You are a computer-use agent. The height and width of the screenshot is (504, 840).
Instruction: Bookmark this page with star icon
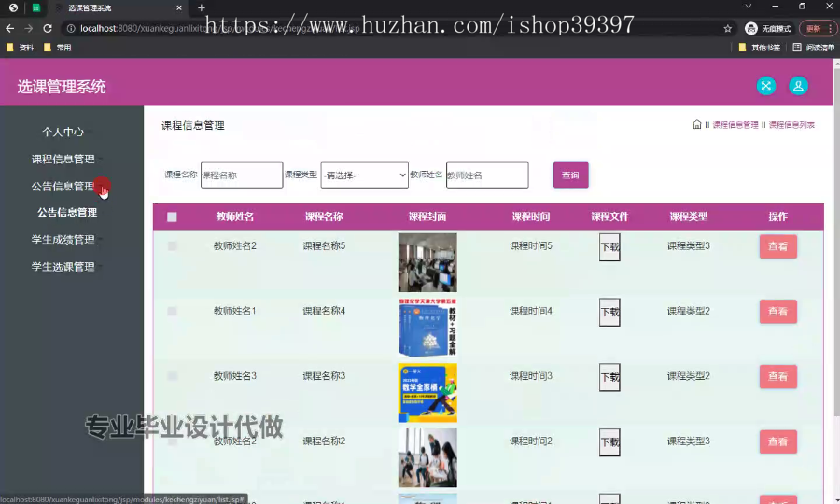point(727,28)
